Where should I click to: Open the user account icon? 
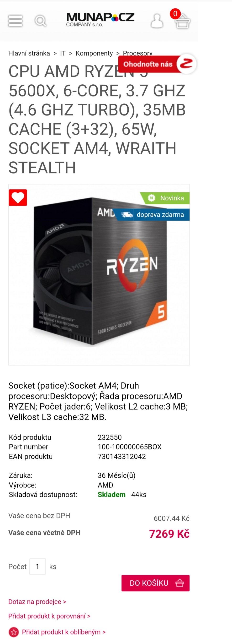tap(157, 21)
